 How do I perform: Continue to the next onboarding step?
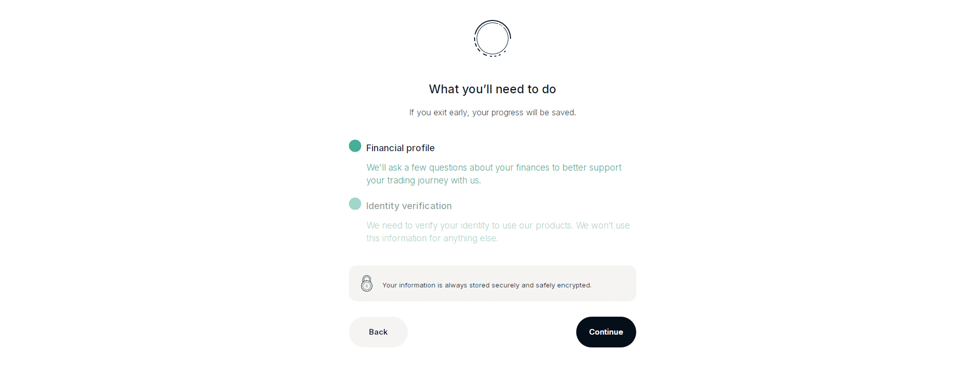point(606,332)
